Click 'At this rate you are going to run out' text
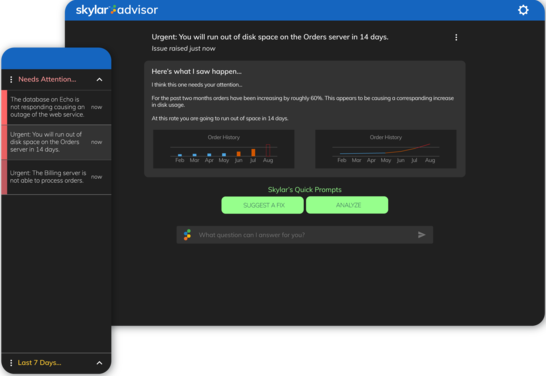The width and height of the screenshot is (546, 376). pos(220,119)
